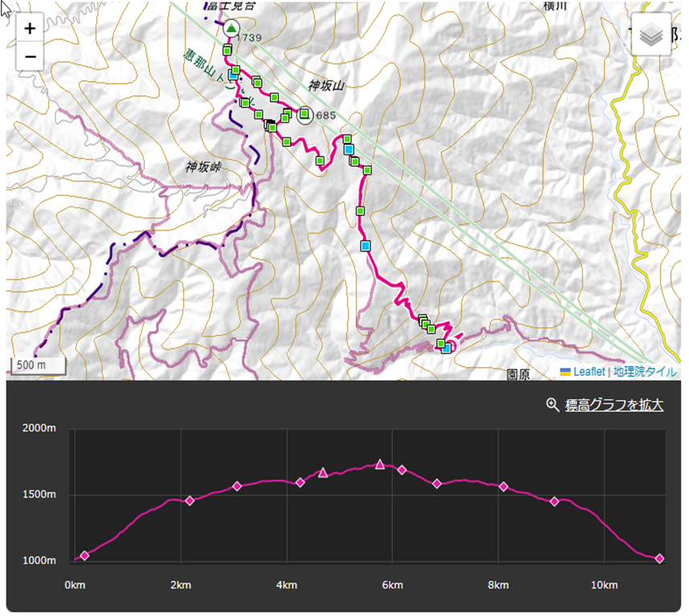
Task: Click the magnifier icon beside 標高グラフを拡大
Action: [x=552, y=405]
